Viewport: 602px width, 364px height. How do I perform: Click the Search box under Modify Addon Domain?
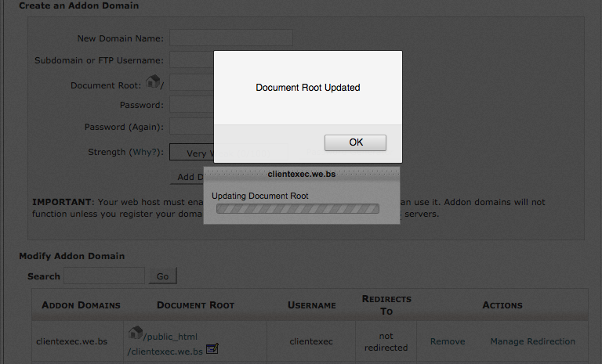point(104,276)
